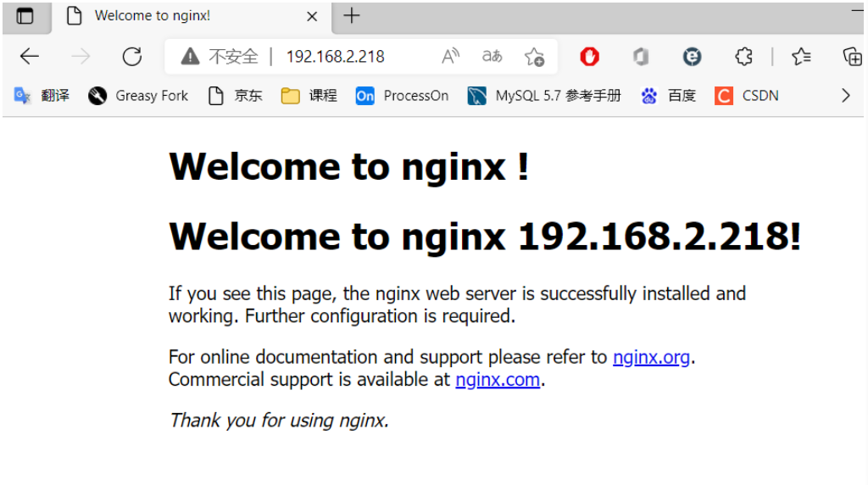Screen dimensions: 868x485
Task: Close the 'Welcome to nginx!' tab
Action: point(312,17)
